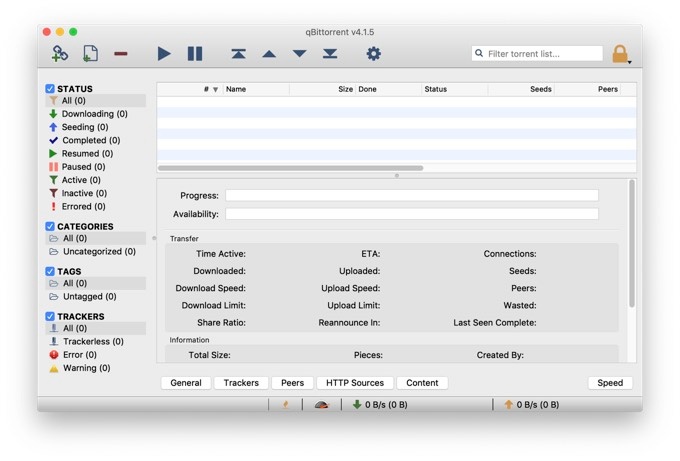Click the Seeds column header
This screenshot has width=680, height=461.
(521, 89)
